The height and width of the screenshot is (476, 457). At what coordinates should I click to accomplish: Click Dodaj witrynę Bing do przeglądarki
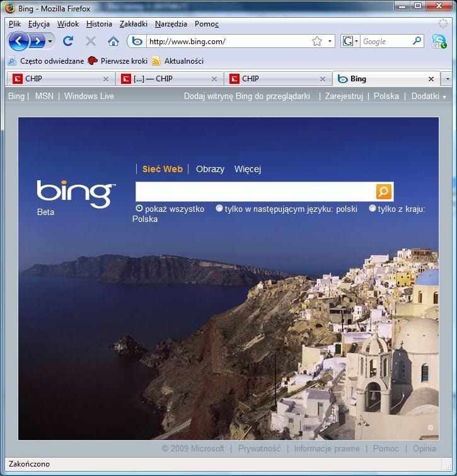pyautogui.click(x=247, y=96)
